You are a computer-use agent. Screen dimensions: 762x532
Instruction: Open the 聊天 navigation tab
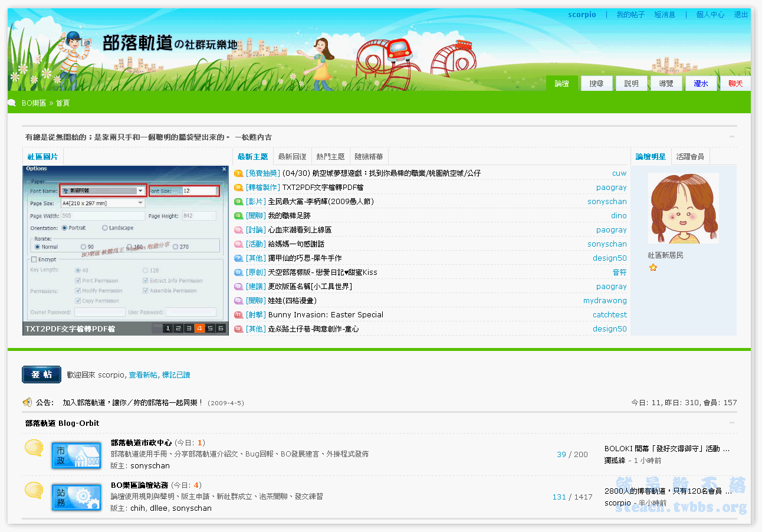(735, 84)
